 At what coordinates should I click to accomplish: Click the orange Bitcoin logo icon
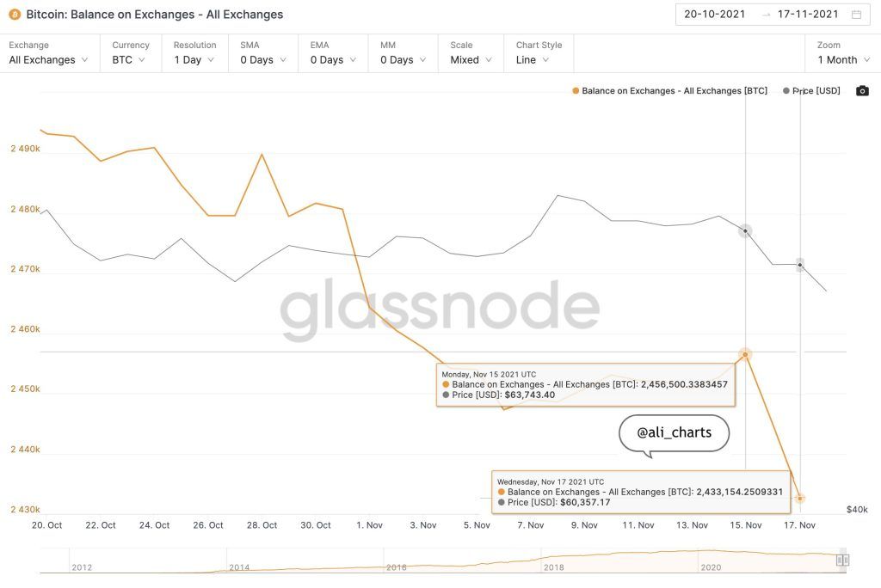pyautogui.click(x=15, y=15)
